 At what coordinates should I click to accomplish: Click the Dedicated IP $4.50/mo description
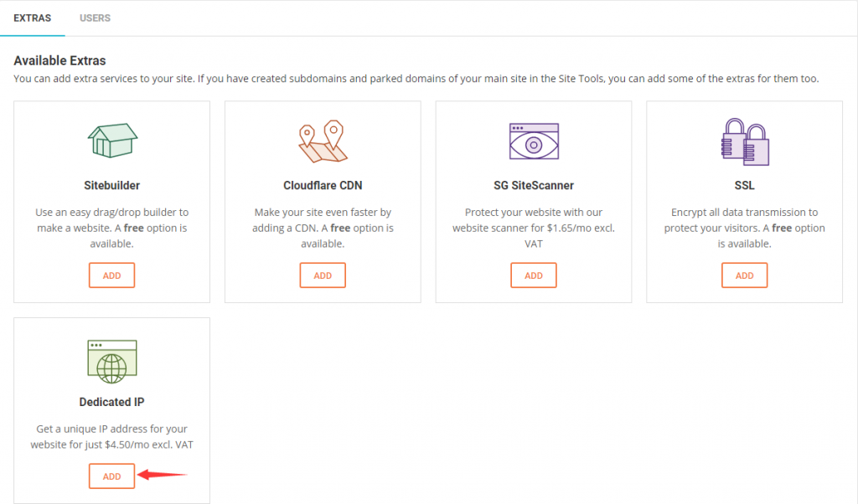pos(111,437)
